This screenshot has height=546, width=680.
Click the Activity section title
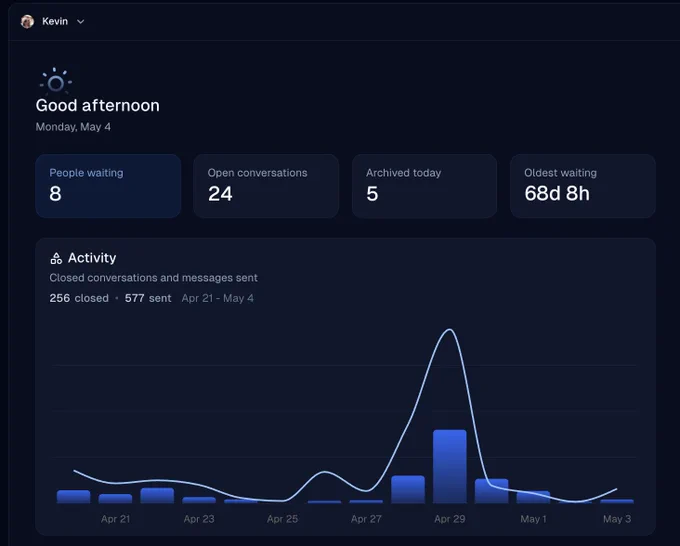click(92, 258)
